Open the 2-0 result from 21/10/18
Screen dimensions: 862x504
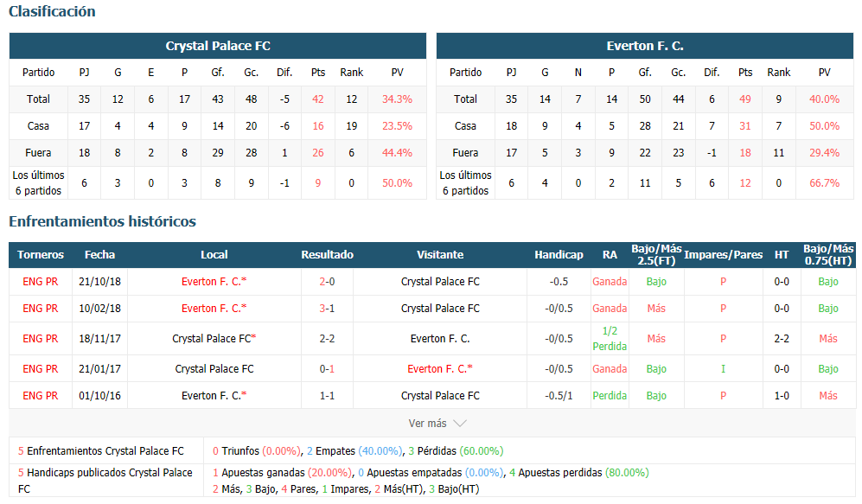coord(327,282)
